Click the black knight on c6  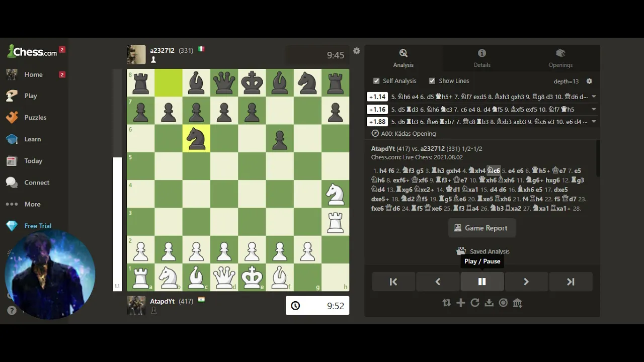pos(196,138)
